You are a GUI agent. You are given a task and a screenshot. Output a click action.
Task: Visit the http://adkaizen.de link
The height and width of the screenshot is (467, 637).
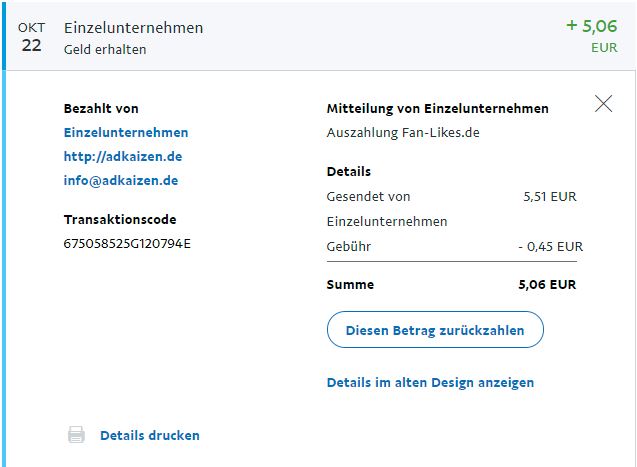click(123, 156)
